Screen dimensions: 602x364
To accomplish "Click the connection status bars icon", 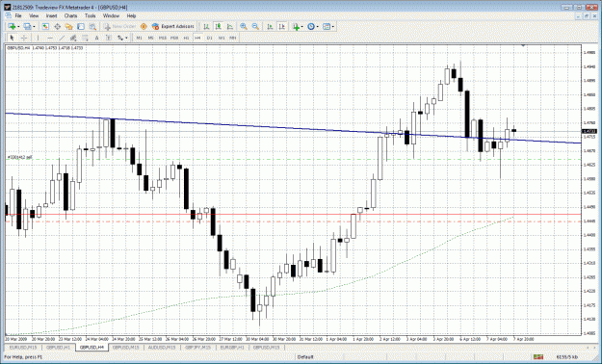I will [x=538, y=356].
